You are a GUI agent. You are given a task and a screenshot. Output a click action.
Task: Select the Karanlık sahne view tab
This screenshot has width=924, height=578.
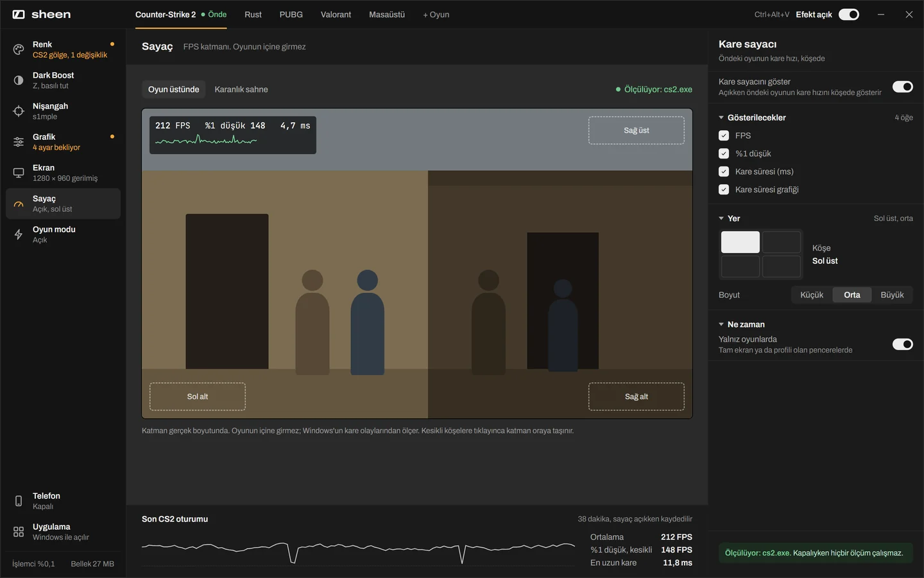[241, 89]
